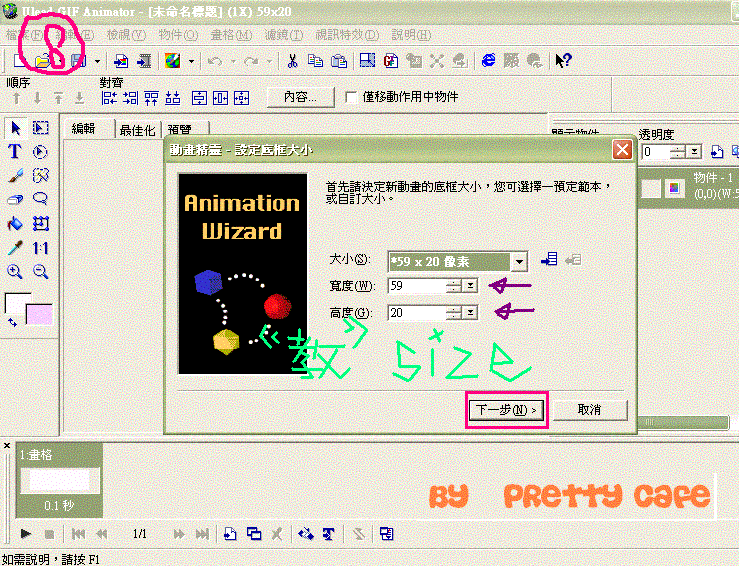Click the white foreground color swatch
The height and width of the screenshot is (566, 739).
pos(17,304)
